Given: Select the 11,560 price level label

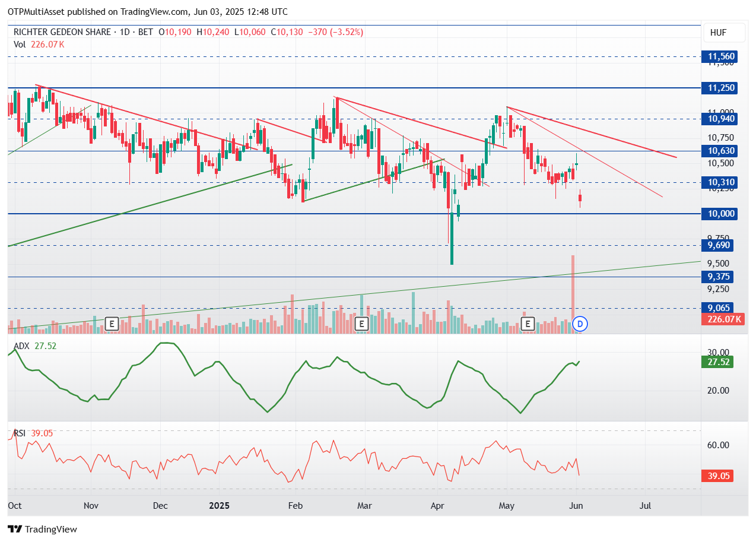Looking at the screenshot, I should (721, 57).
